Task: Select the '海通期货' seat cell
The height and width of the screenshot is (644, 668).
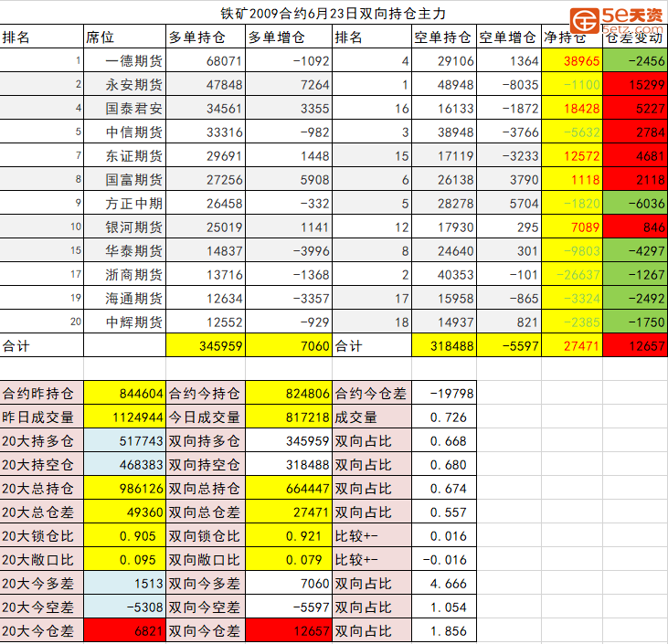Action: 124,299
